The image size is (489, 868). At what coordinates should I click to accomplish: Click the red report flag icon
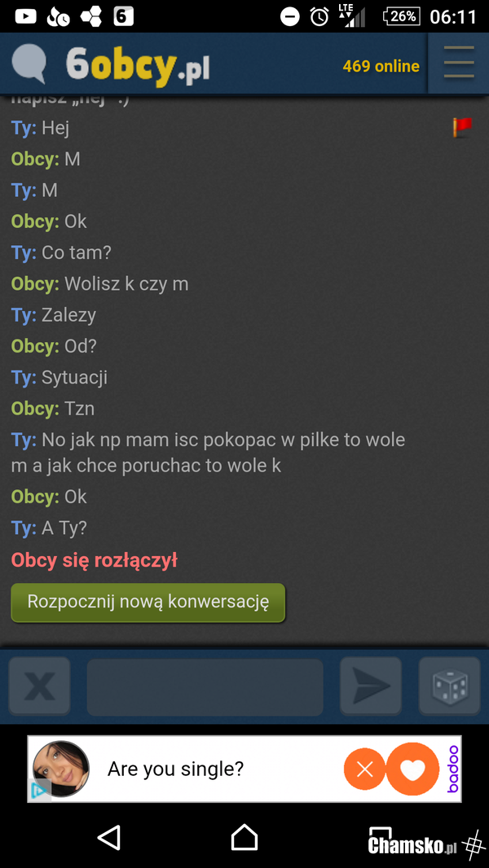click(x=462, y=127)
